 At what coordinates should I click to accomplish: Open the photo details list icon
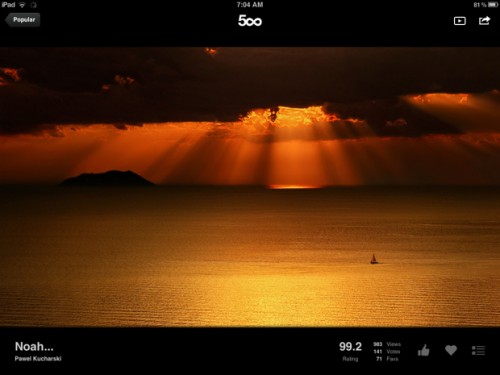pyautogui.click(x=478, y=350)
